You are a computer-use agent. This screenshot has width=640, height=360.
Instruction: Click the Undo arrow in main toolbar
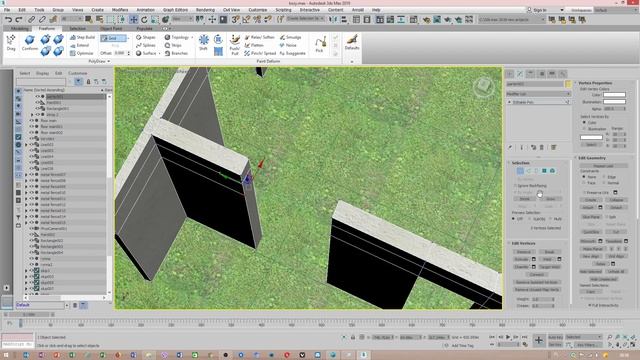coord(8,19)
